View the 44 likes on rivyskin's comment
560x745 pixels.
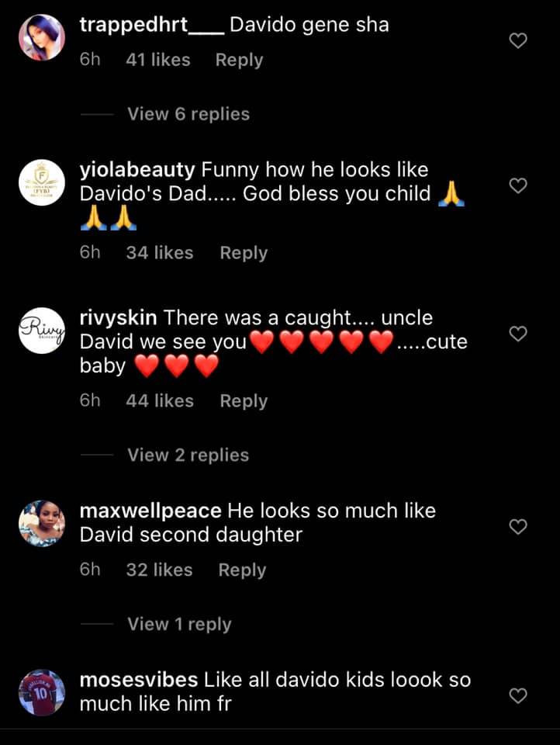coord(159,401)
